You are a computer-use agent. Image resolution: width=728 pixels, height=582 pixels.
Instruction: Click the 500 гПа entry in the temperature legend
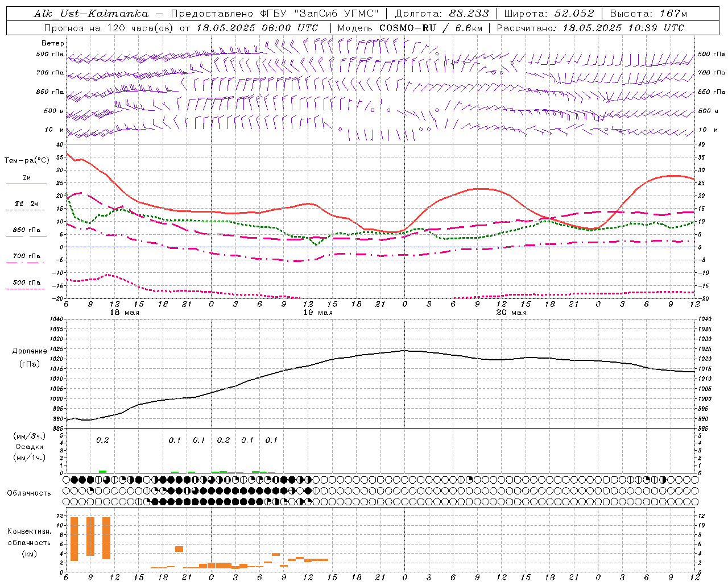(x=27, y=282)
